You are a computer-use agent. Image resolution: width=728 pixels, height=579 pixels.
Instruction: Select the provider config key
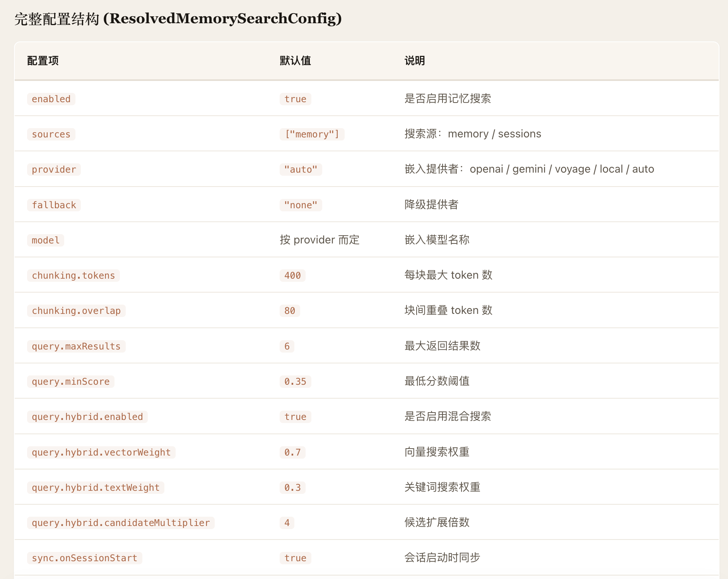pos(54,170)
